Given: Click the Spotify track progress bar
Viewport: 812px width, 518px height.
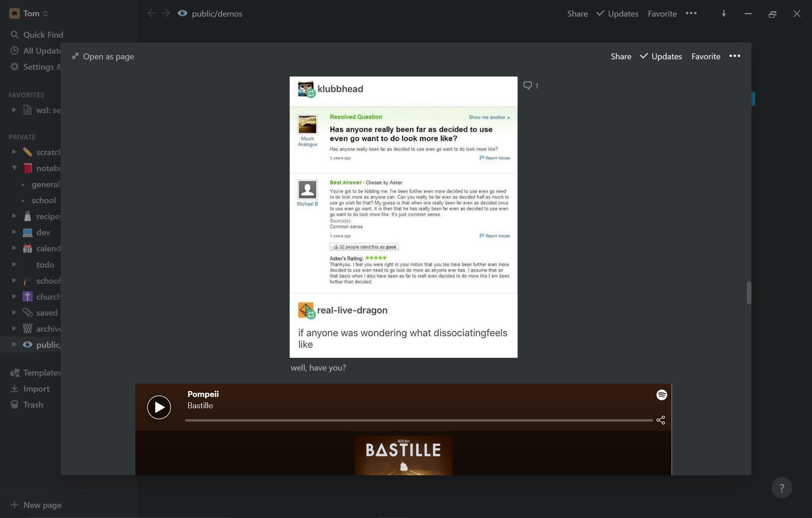Looking at the screenshot, I should 419,420.
